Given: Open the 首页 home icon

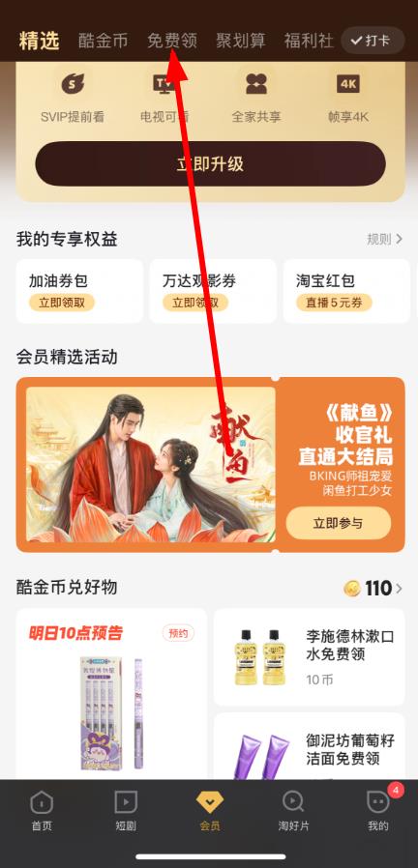Looking at the screenshot, I should (42, 801).
